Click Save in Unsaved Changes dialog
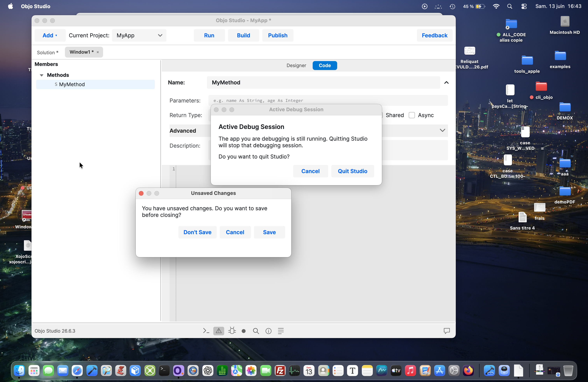Image resolution: width=588 pixels, height=382 pixels. point(269,232)
